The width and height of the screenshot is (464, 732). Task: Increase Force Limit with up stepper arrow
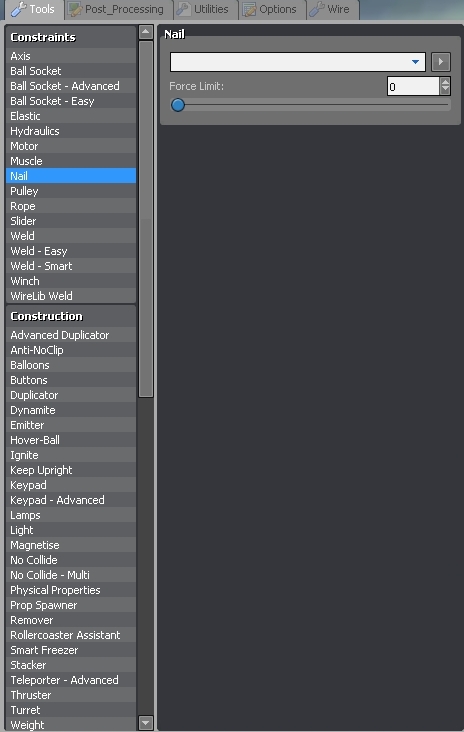click(445, 82)
